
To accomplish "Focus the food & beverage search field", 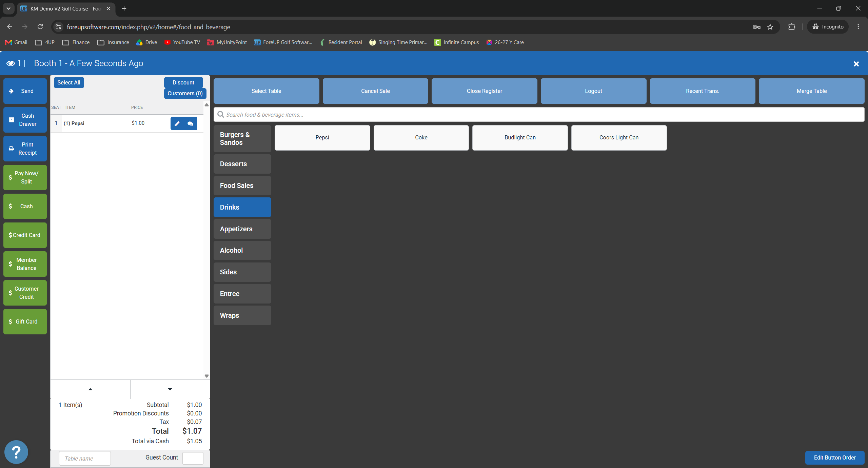I will point(539,115).
